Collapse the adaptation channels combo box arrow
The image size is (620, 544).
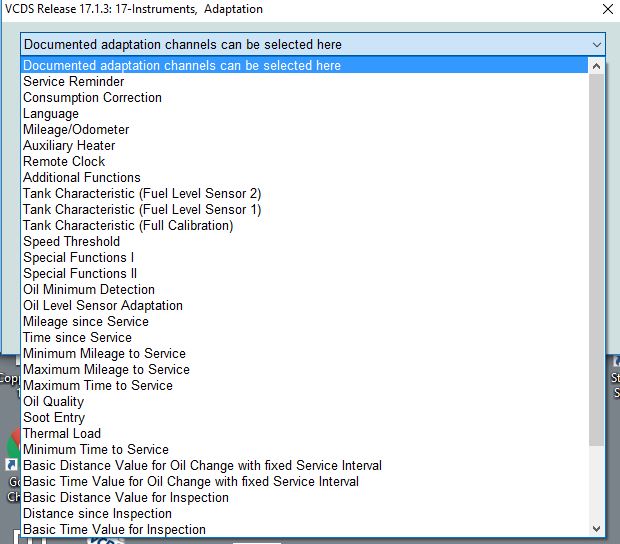point(597,45)
